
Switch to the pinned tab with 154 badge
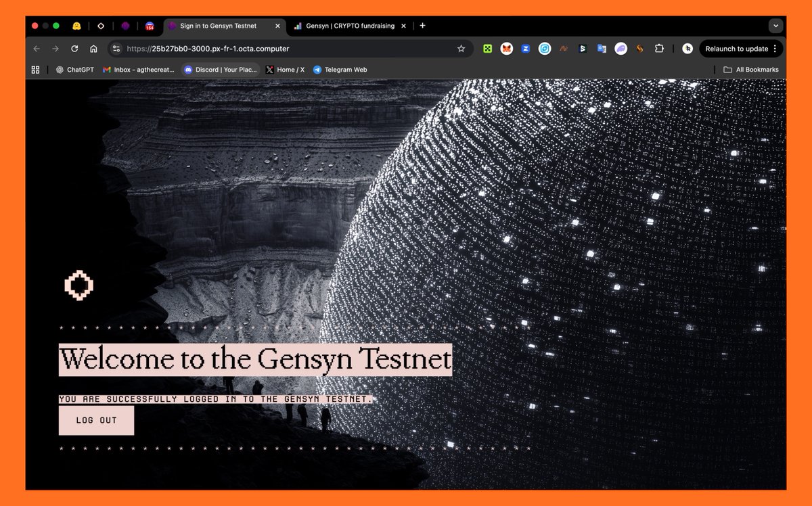150,26
